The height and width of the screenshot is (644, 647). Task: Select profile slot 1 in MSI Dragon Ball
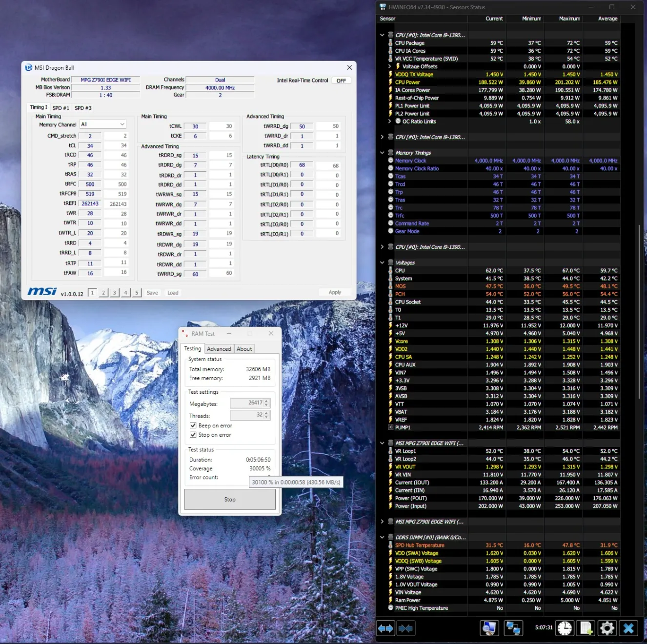92,293
